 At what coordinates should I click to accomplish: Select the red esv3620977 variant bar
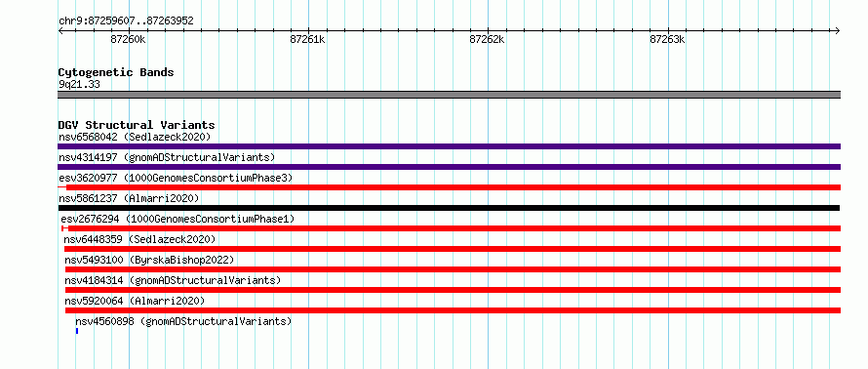point(449,187)
